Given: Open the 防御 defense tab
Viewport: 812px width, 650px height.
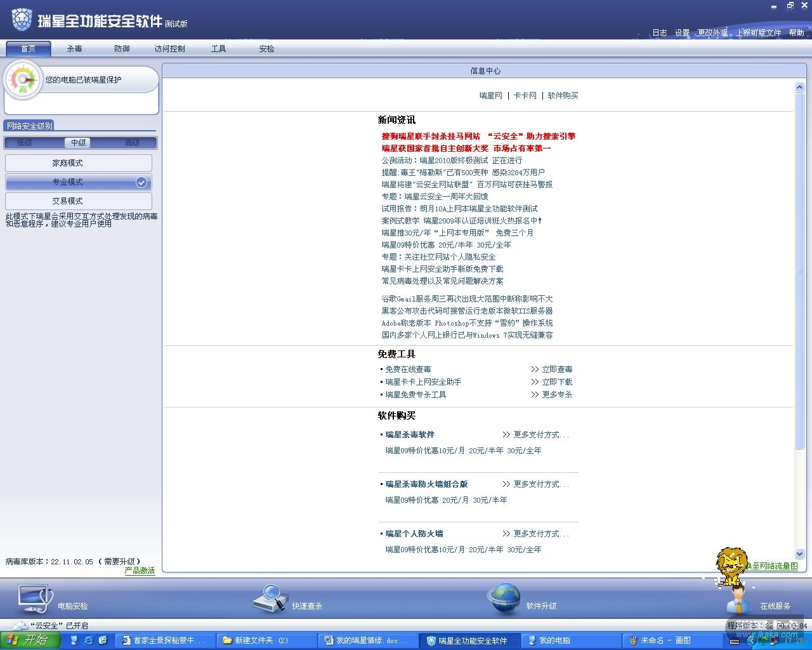Looking at the screenshot, I should click(x=122, y=49).
